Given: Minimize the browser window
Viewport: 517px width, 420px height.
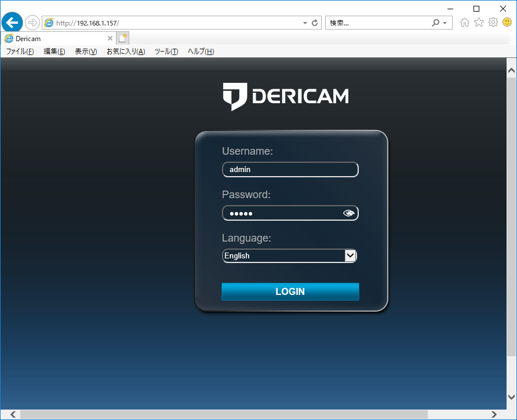Looking at the screenshot, I should 450,9.
